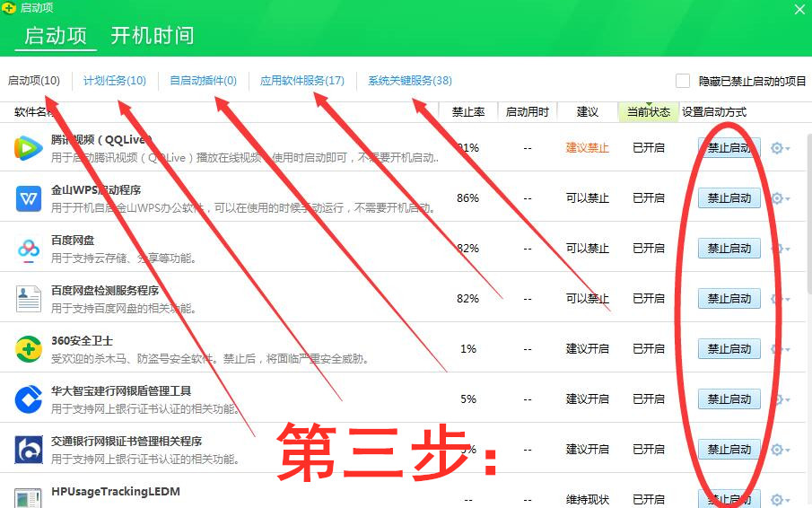Click 5% rate in 华大智宝 row
812x508 pixels.
[x=468, y=399]
